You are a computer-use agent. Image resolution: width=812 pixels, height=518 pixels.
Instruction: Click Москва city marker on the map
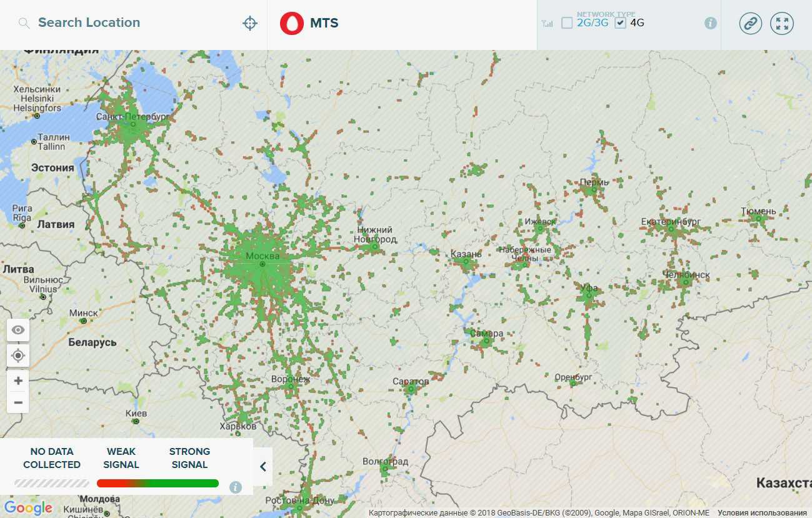263,264
